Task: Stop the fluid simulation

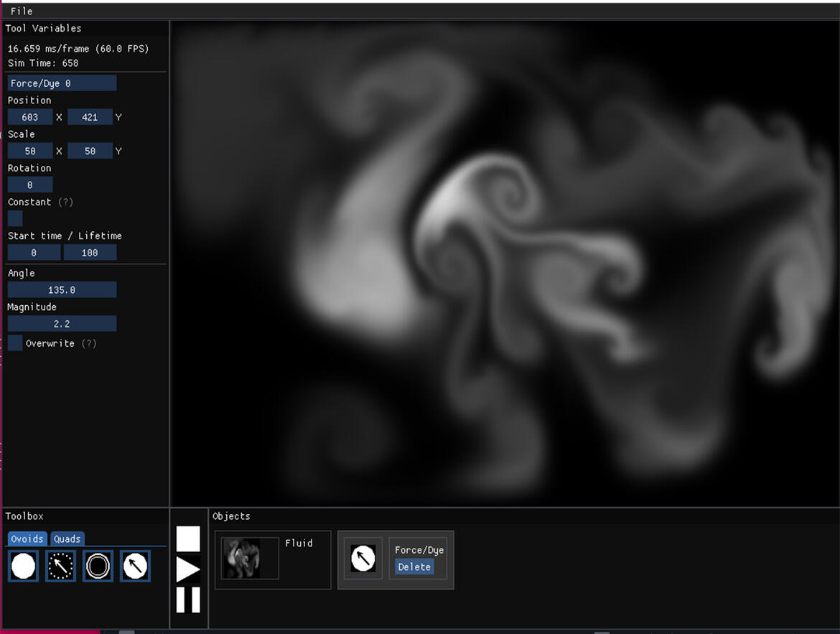Action: point(188,539)
